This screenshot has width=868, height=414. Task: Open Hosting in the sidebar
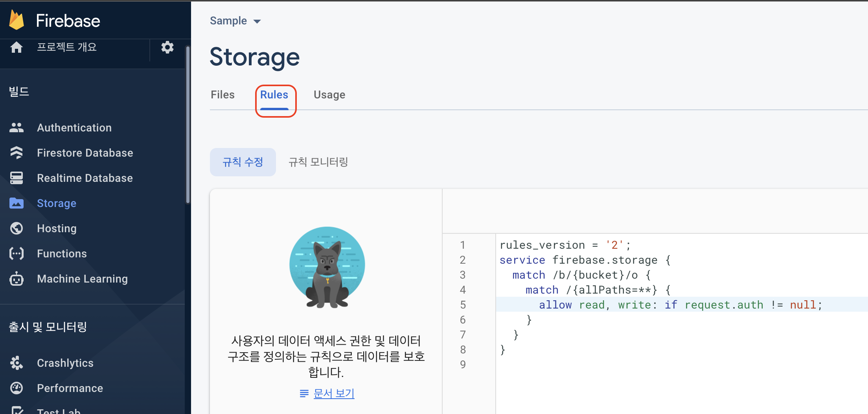(x=57, y=228)
